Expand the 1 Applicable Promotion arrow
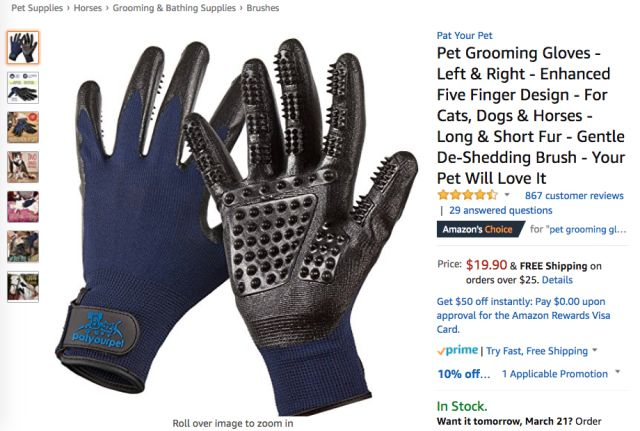 point(618,372)
